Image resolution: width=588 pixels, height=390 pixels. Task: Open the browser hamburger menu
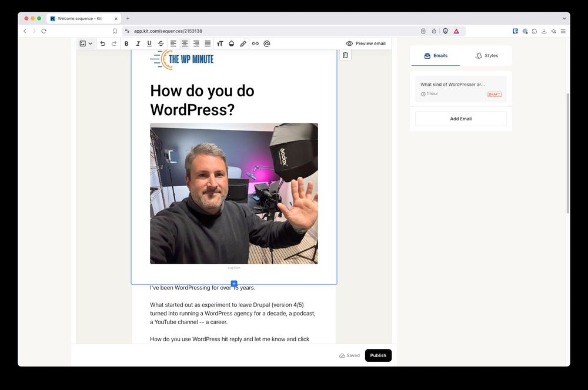(x=563, y=31)
